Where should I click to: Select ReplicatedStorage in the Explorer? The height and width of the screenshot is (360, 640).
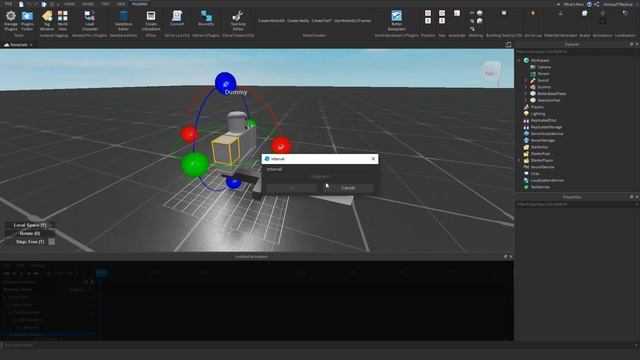pos(546,127)
